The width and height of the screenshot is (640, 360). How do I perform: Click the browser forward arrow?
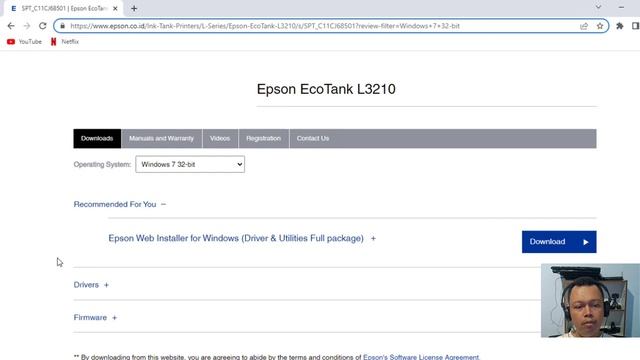(x=27, y=26)
